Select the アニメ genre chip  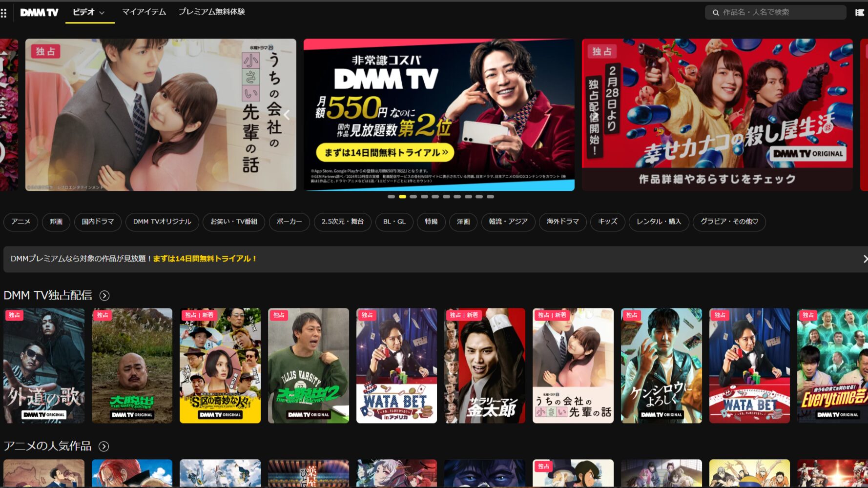[x=21, y=222]
